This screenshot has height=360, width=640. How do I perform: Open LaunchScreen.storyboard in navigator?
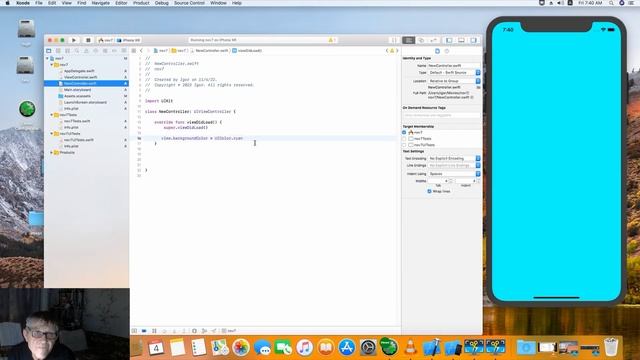tap(85, 102)
